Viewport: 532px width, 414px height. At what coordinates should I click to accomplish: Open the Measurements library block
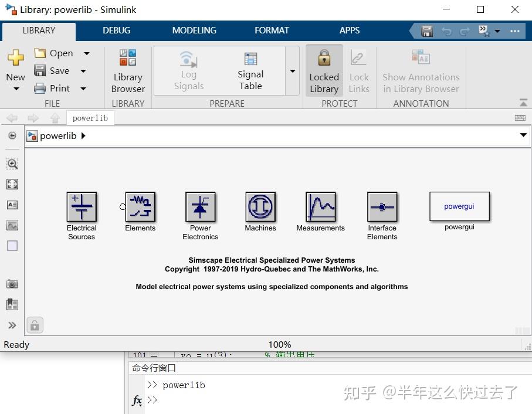(321, 206)
